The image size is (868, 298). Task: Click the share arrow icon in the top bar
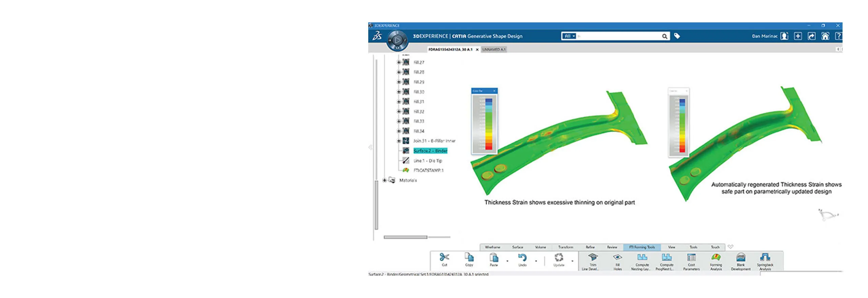pos(811,36)
